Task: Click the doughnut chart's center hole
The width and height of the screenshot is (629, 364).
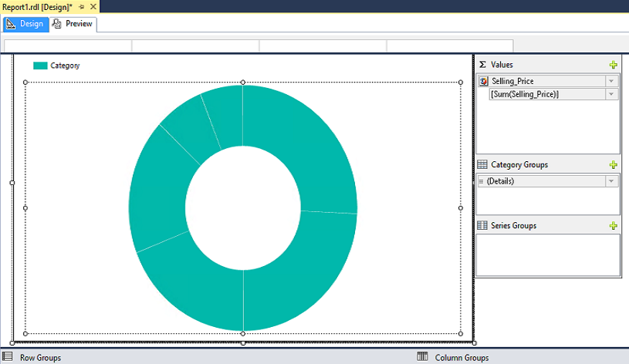Action: click(242, 207)
